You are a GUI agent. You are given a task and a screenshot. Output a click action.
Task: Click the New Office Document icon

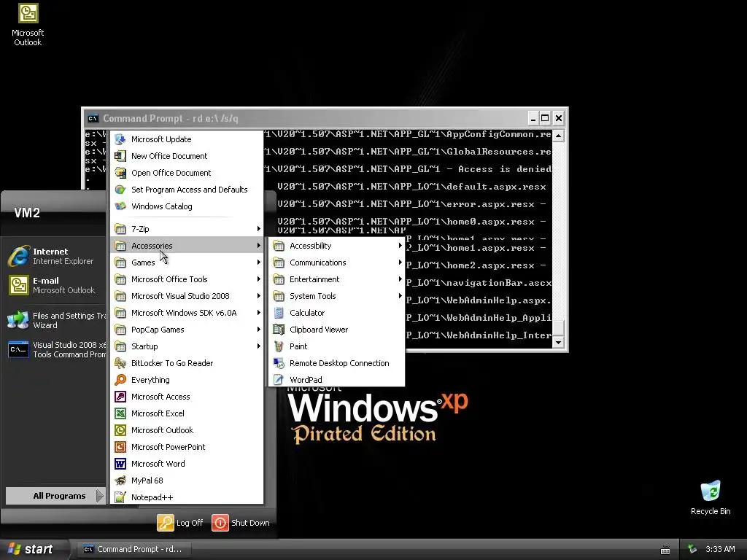click(120, 156)
